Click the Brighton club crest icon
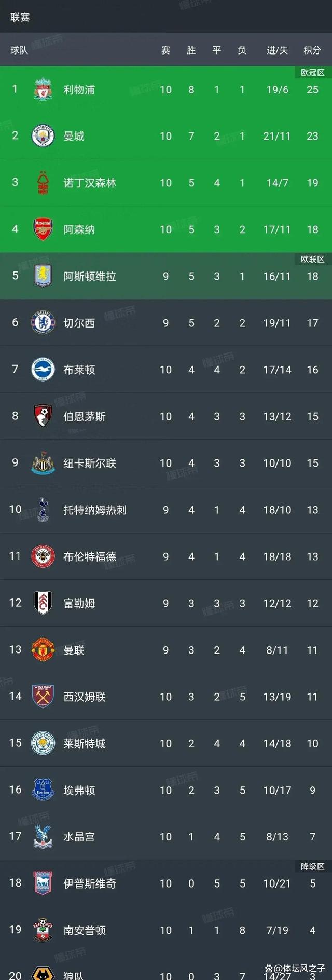 (43, 370)
